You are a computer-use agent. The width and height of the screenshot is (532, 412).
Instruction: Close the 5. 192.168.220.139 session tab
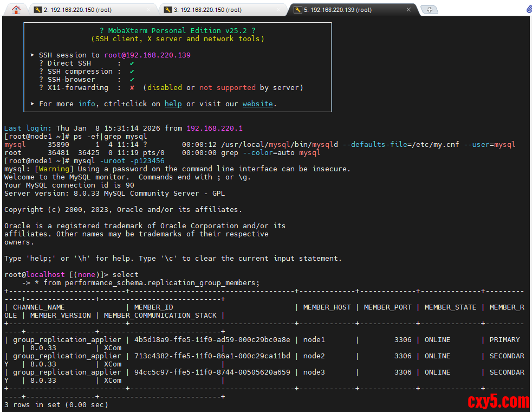pos(409,10)
